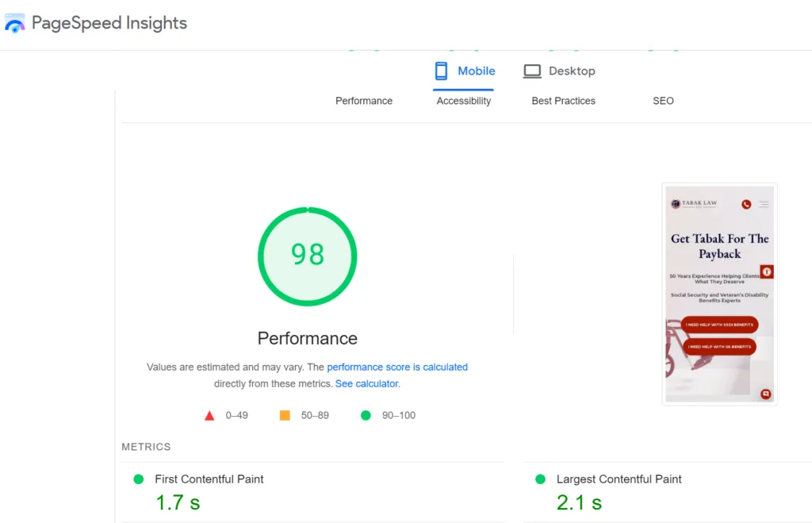The width and height of the screenshot is (812, 523).
Task: Open the PageSpeed Insights title text
Action: pyautogui.click(x=109, y=23)
